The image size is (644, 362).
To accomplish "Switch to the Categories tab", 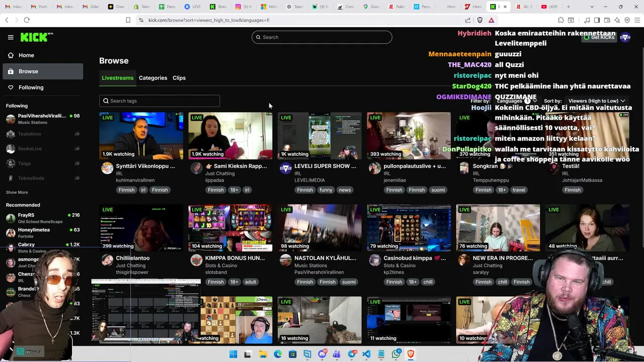I will click(153, 78).
